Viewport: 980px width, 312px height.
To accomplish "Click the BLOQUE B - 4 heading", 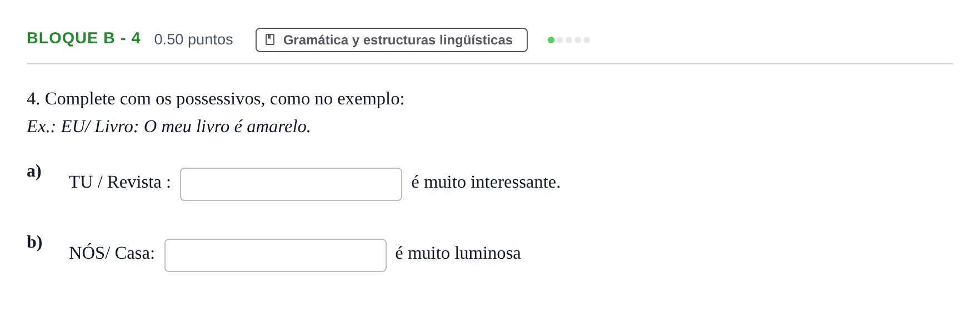I will tap(83, 38).
